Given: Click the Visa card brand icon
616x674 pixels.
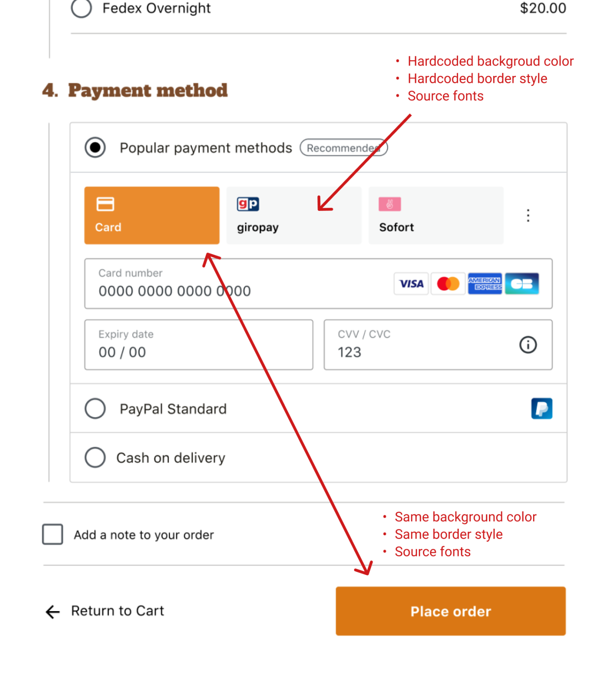Looking at the screenshot, I should tap(410, 284).
